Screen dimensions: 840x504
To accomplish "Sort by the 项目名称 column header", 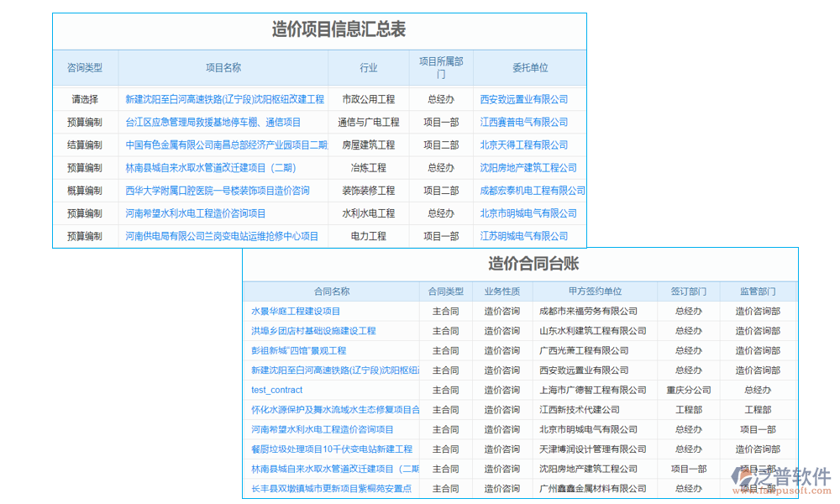I will click(223, 67).
